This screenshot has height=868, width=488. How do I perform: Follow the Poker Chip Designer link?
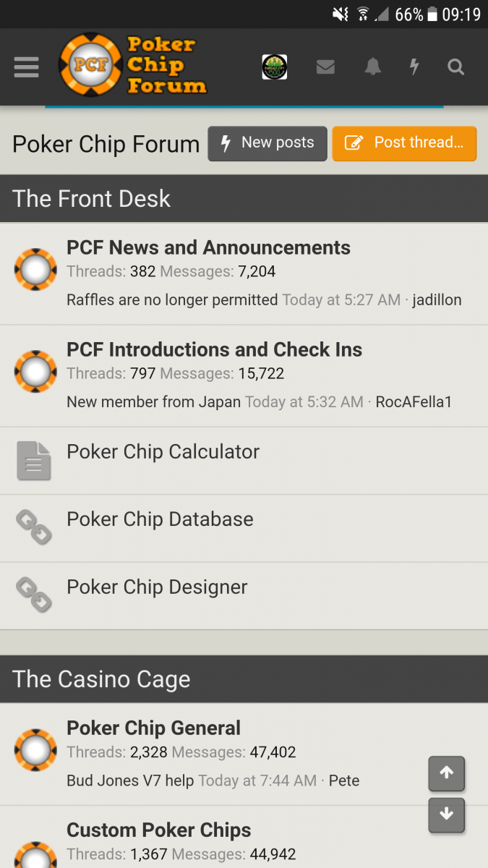(157, 587)
